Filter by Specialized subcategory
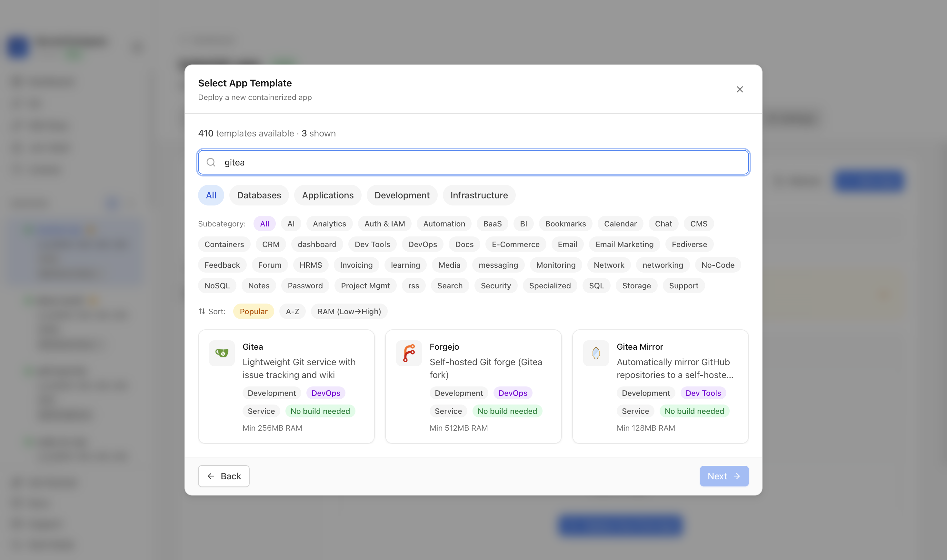This screenshot has height=560, width=947. click(550, 286)
